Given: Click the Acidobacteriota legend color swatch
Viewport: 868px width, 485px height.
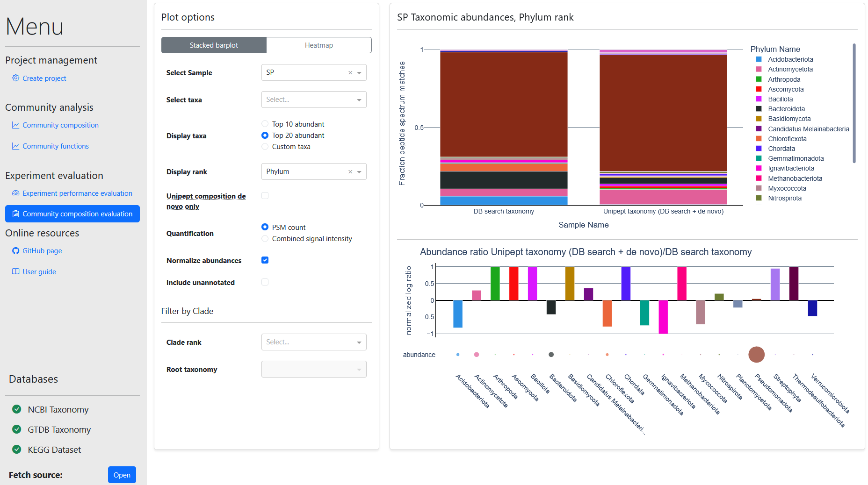Looking at the screenshot, I should [759, 59].
